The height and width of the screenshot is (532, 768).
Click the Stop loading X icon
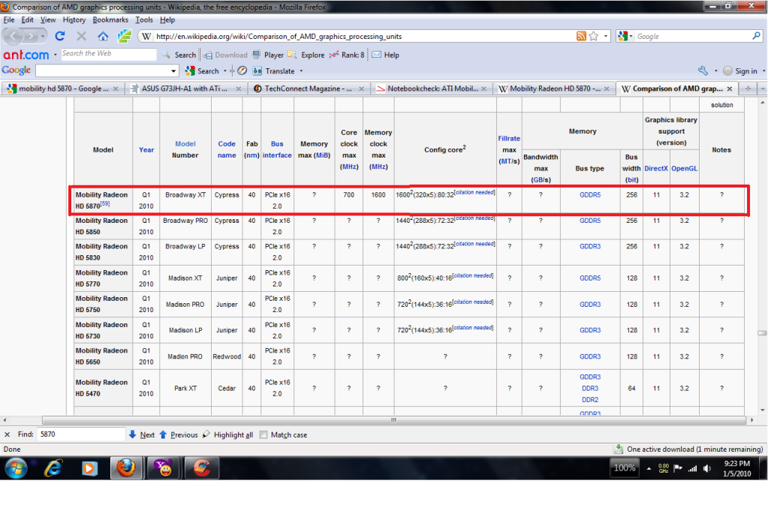point(81,36)
